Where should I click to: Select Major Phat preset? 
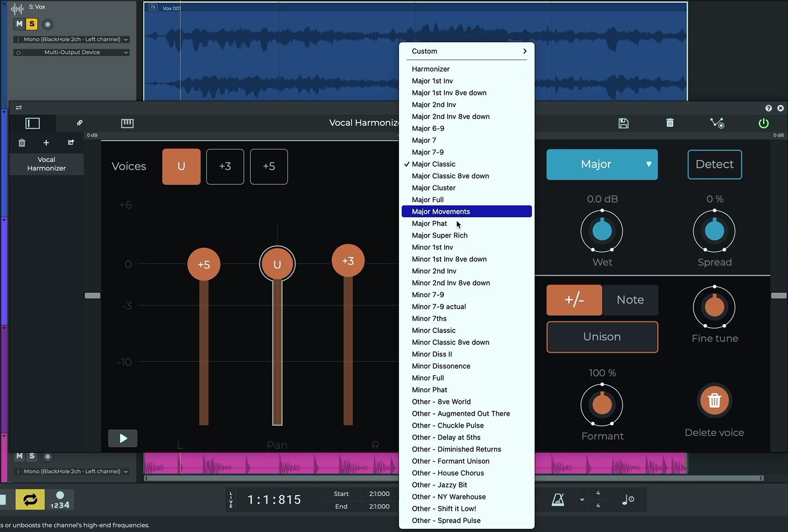[x=467, y=224]
